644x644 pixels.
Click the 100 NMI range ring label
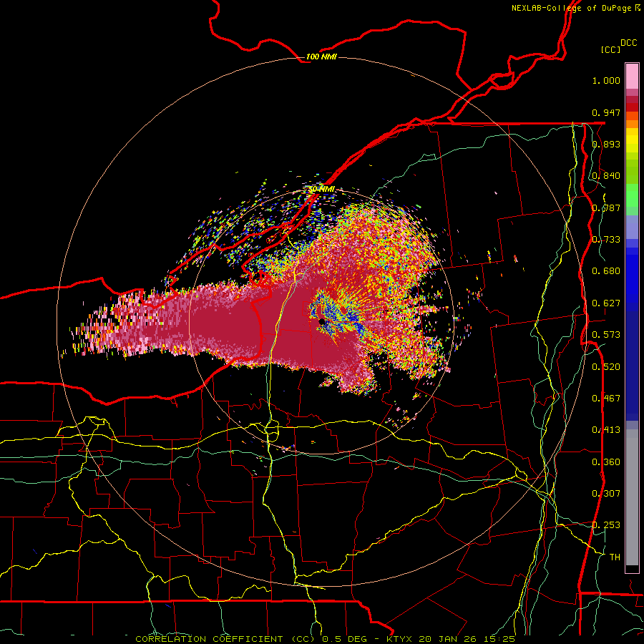coord(321,57)
